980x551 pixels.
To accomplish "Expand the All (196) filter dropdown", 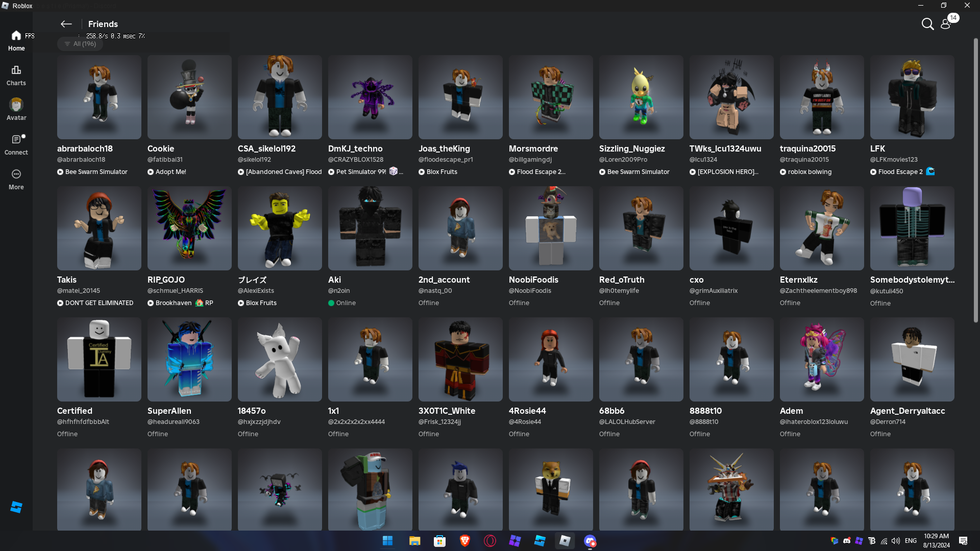I will tap(80, 44).
